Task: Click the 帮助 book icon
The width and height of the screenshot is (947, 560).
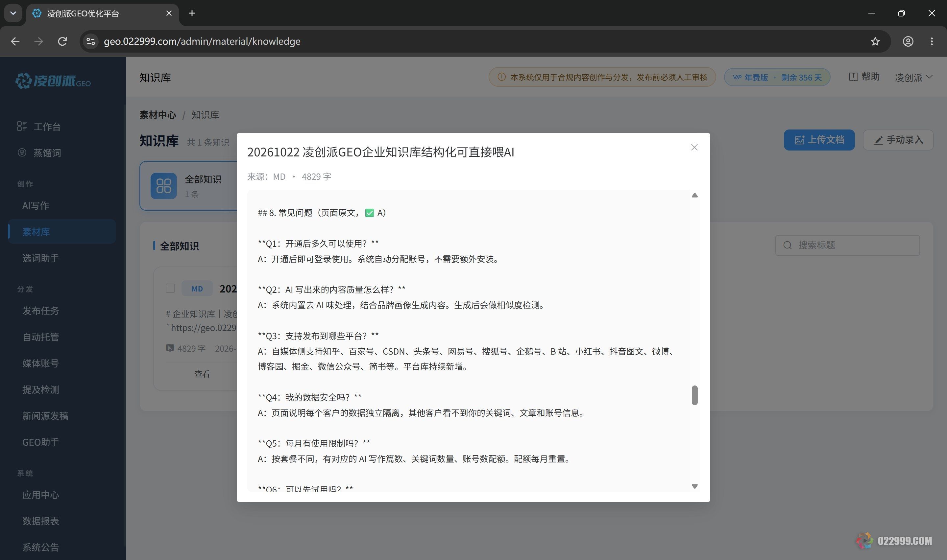Action: [853, 77]
